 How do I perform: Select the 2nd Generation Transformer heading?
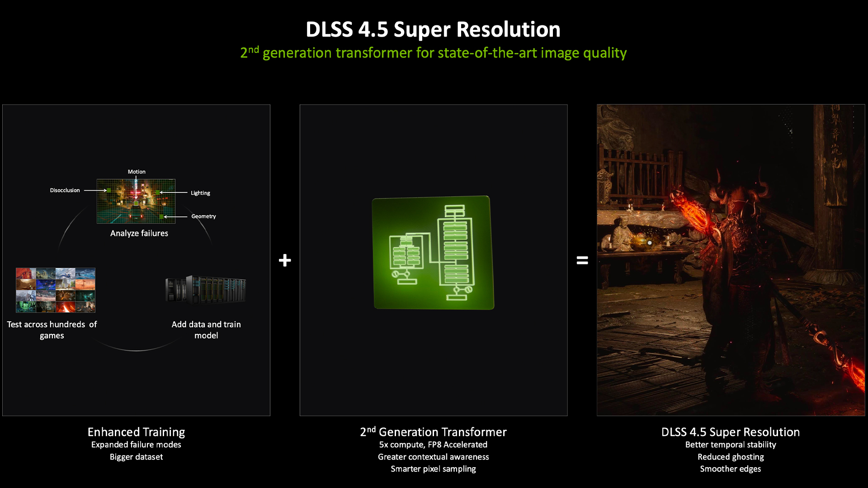click(433, 432)
